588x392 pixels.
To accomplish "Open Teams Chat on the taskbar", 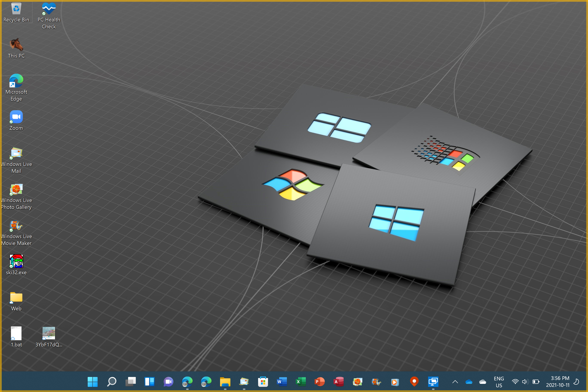I will (168, 382).
